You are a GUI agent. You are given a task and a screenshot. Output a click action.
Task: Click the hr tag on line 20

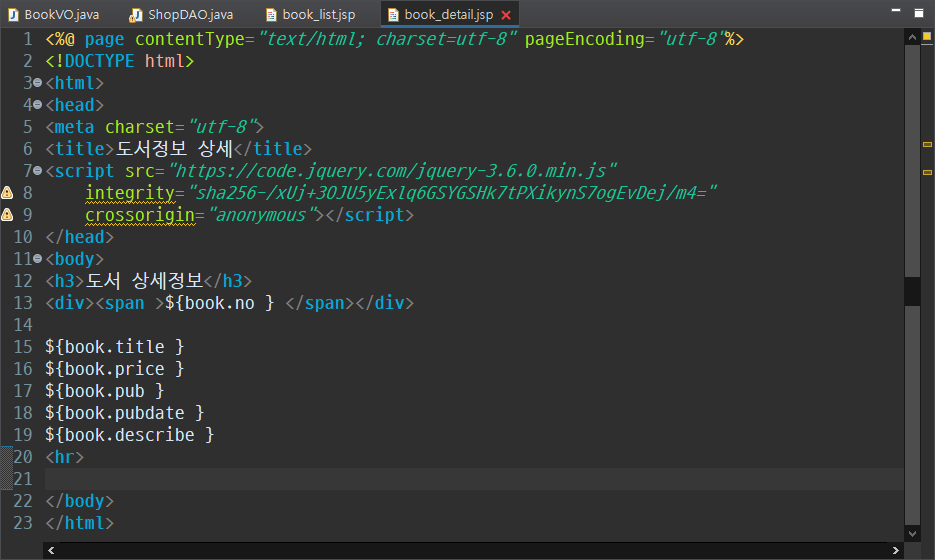(x=64, y=457)
